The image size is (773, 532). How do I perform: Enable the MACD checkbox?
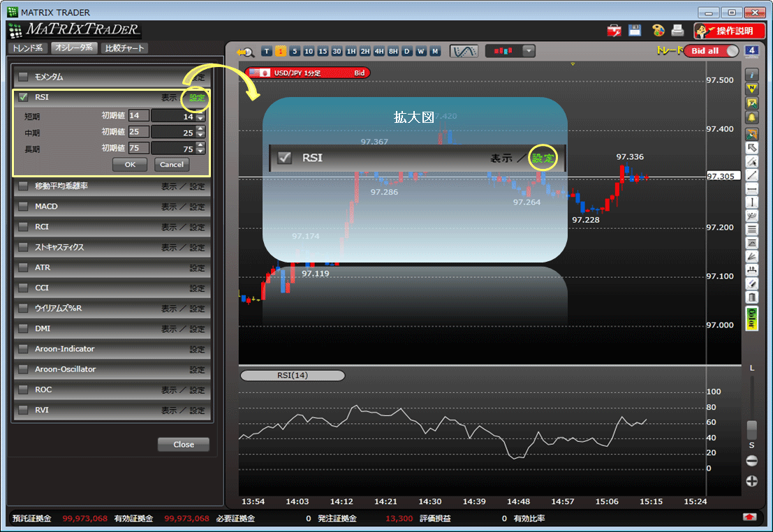tap(23, 206)
